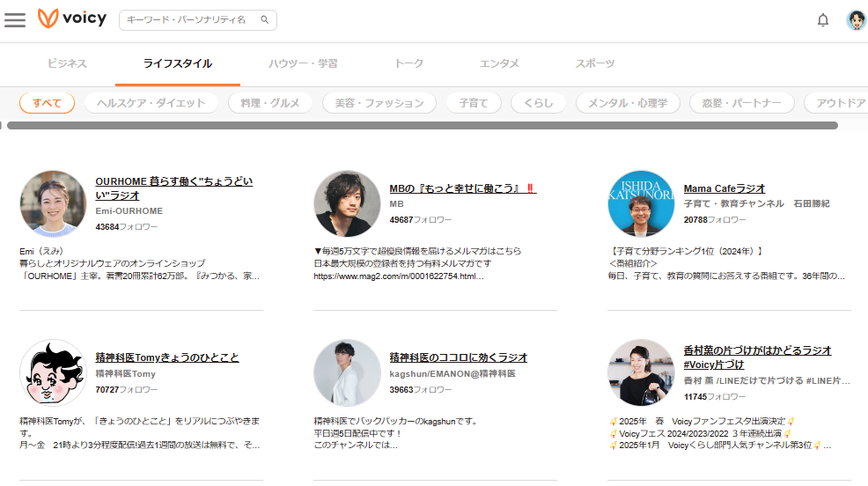Image resolution: width=868 pixels, height=486 pixels.
Task: Click 香村薫 channel avatar
Action: point(641,373)
